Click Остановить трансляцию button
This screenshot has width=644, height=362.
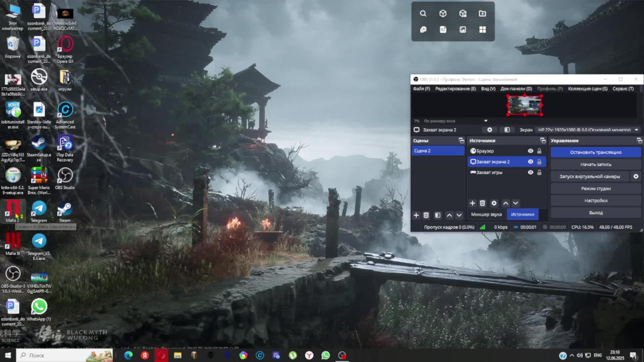point(596,152)
